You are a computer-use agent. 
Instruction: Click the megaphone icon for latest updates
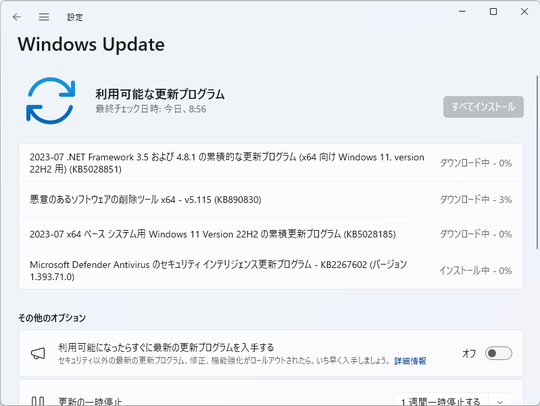38,353
